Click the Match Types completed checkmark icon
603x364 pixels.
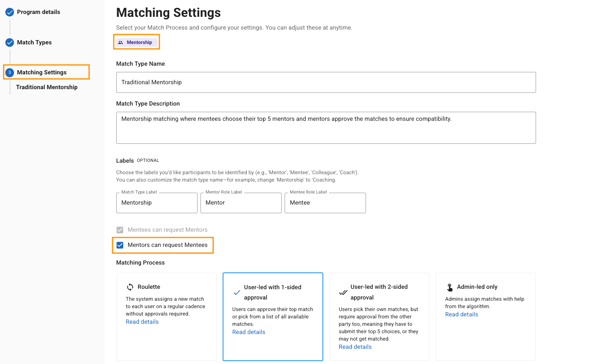coord(9,43)
